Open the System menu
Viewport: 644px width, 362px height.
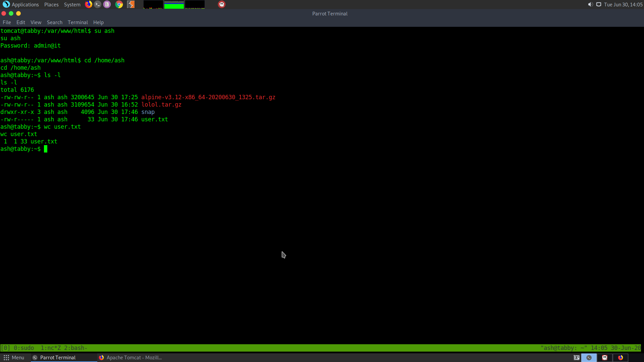click(x=72, y=4)
